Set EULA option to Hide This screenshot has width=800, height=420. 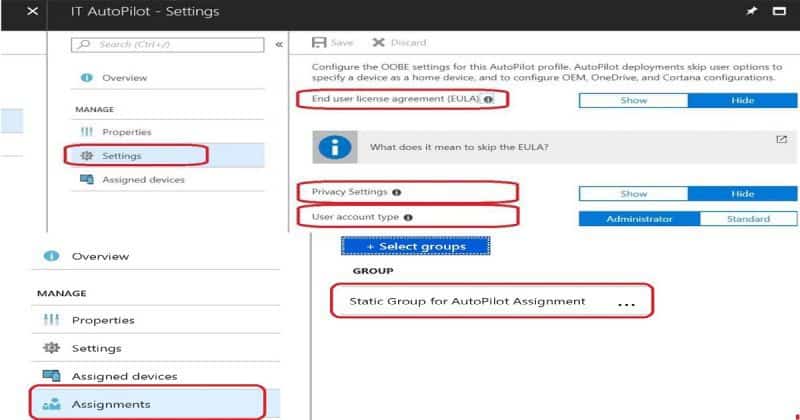[x=742, y=101]
